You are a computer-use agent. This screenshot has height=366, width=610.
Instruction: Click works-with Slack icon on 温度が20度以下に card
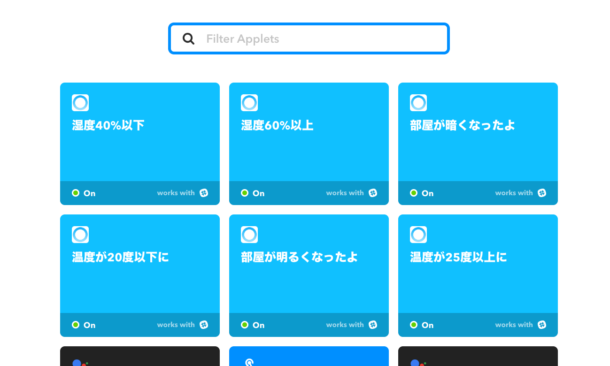click(204, 325)
